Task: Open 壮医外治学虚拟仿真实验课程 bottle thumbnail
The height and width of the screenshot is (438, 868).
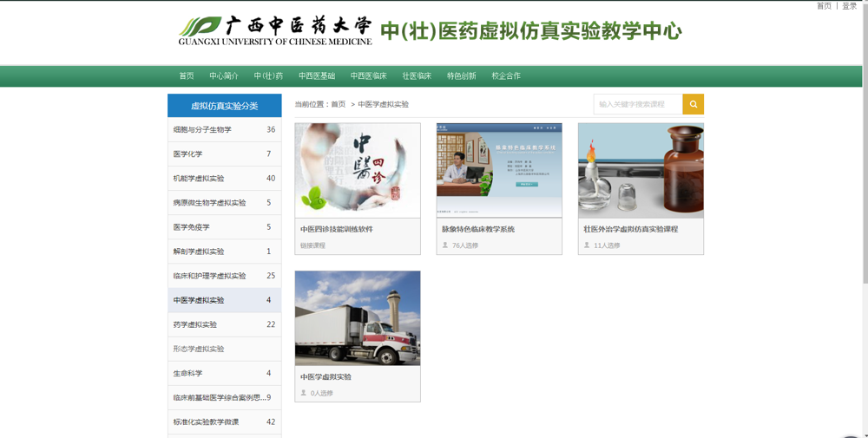Action: tap(641, 171)
